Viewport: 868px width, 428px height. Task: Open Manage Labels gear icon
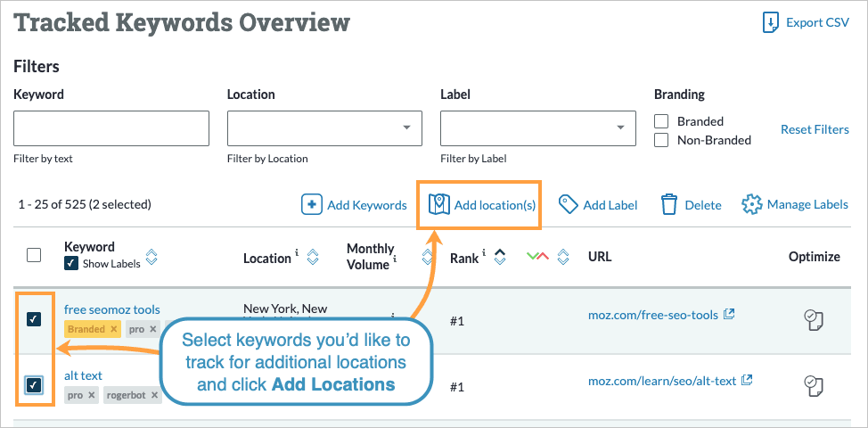coord(752,205)
